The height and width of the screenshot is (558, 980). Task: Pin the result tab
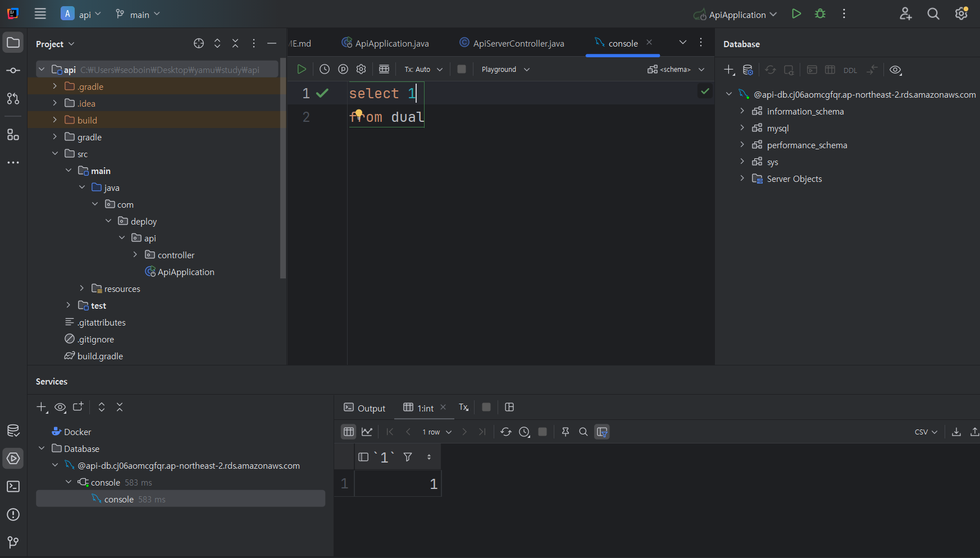566,432
